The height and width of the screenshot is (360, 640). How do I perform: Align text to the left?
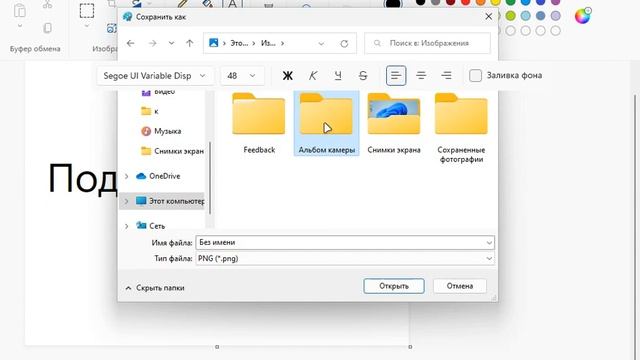point(396,76)
